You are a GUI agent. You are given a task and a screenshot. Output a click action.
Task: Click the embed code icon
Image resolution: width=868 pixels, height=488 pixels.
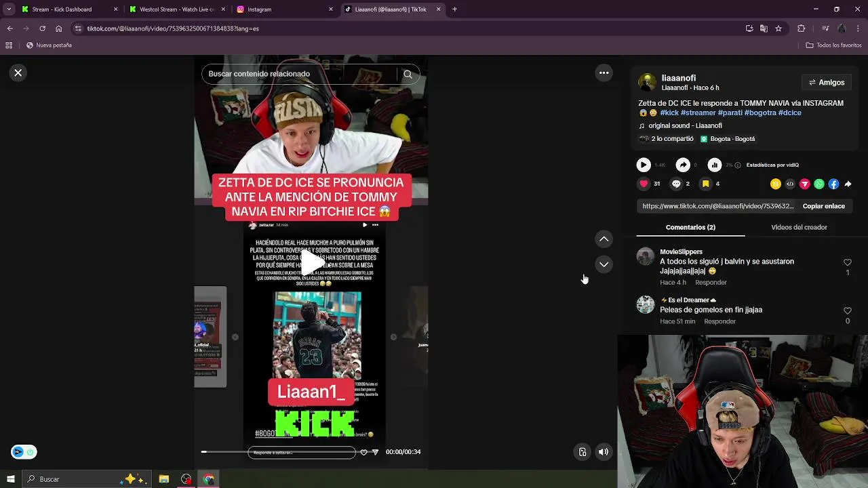click(x=790, y=184)
